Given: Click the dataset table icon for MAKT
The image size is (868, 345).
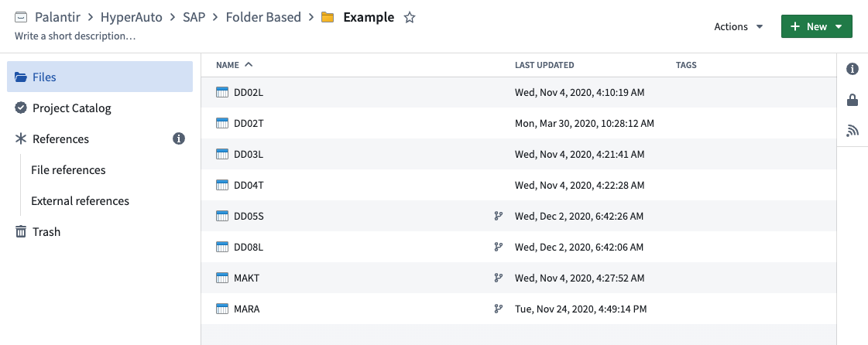Looking at the screenshot, I should pyautogui.click(x=222, y=278).
